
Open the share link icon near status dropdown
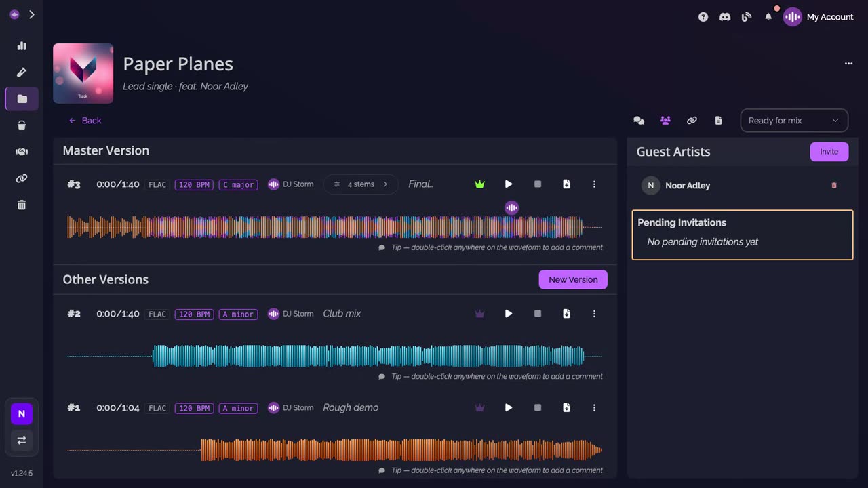click(692, 121)
